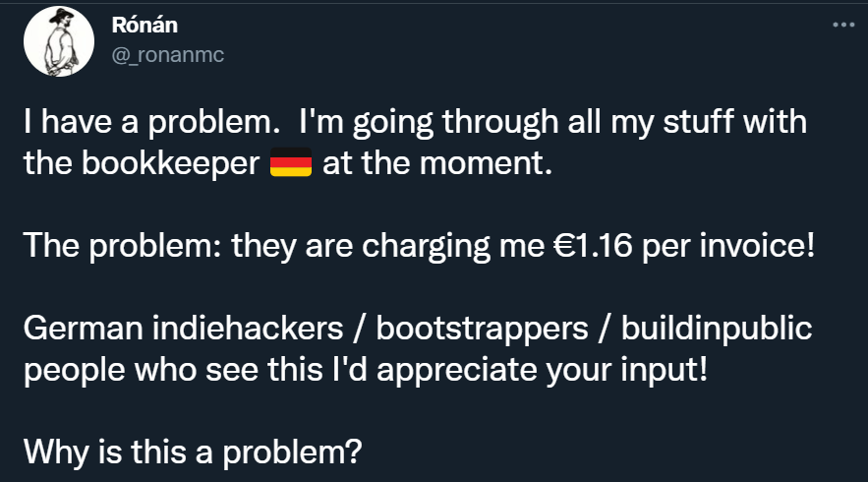Viewport: 868px width, 482px height.
Task: Open Rónán's profile avatar picture
Action: click(x=59, y=41)
